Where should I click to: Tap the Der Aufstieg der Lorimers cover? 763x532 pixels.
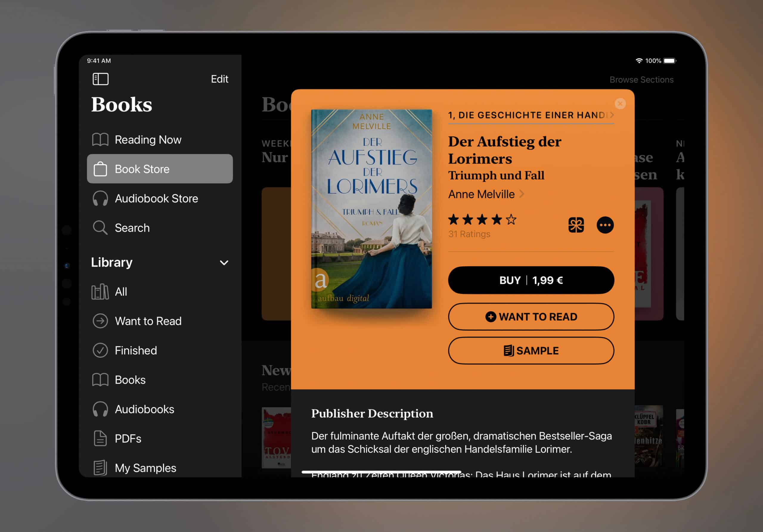(372, 209)
